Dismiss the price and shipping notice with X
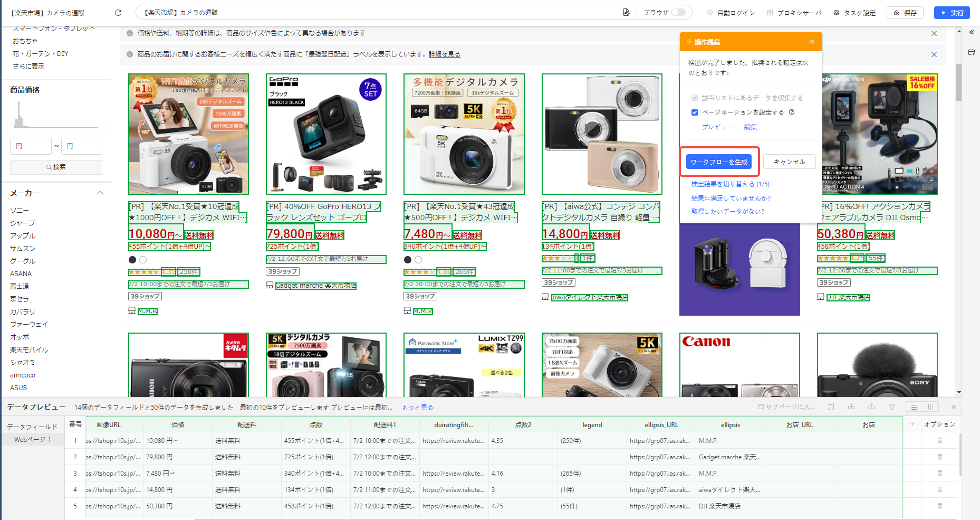The height and width of the screenshot is (520, 980). 934,33
